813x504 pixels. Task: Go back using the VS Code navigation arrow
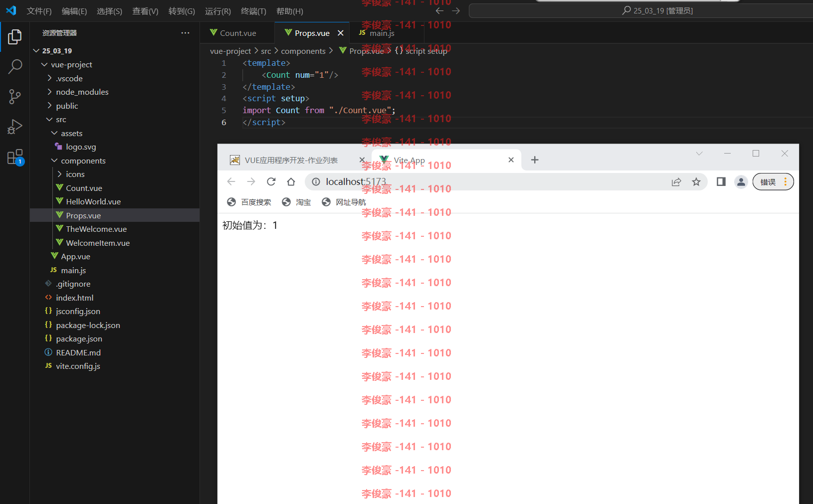(439, 10)
